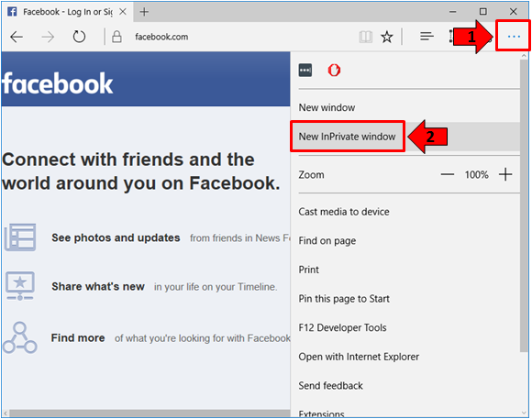Click the Facebook favicon on the tab
Screen dimensions: 532x419
(12, 12)
